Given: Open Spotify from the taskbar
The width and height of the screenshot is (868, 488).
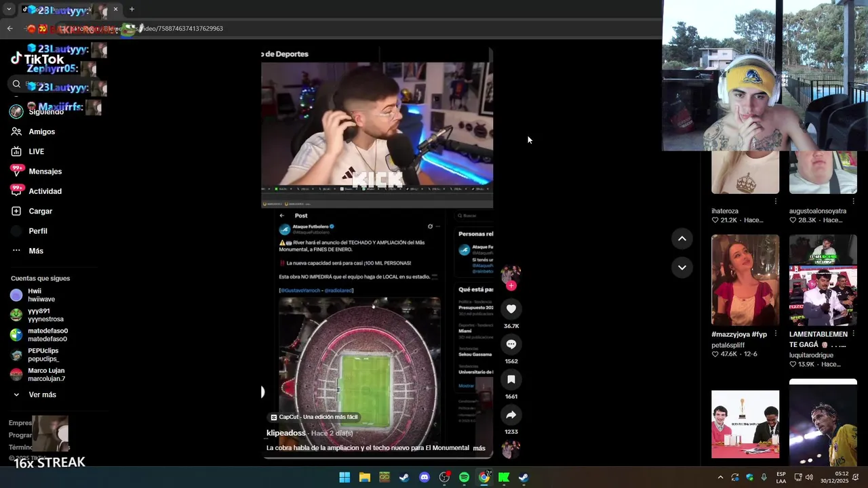Looking at the screenshot, I should pos(464,477).
